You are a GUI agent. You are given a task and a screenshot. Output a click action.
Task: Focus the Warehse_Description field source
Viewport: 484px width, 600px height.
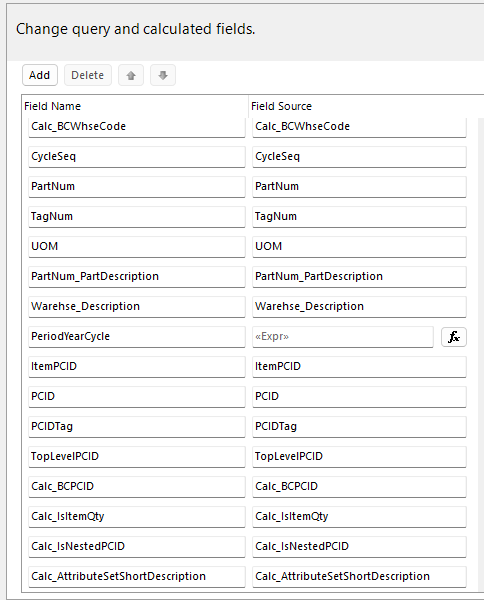359,307
